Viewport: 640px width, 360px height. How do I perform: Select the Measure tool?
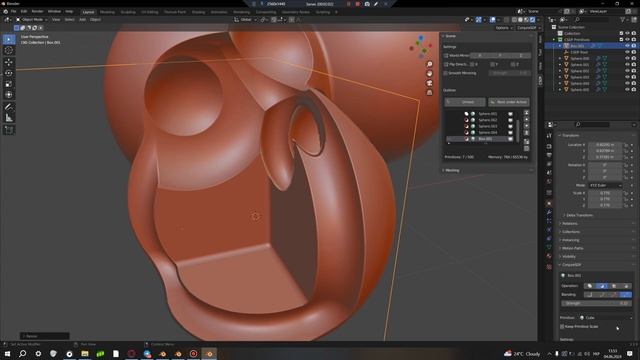(x=9, y=118)
